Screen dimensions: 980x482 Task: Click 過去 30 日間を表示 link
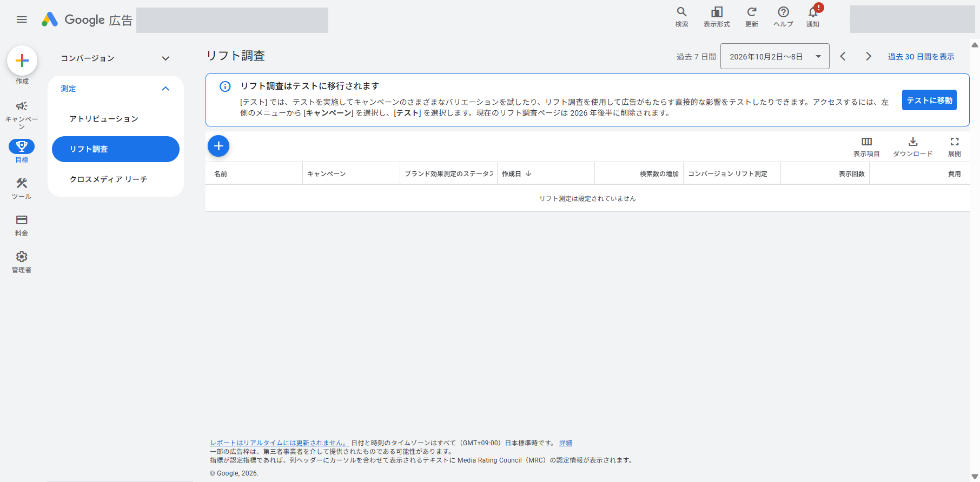(921, 57)
